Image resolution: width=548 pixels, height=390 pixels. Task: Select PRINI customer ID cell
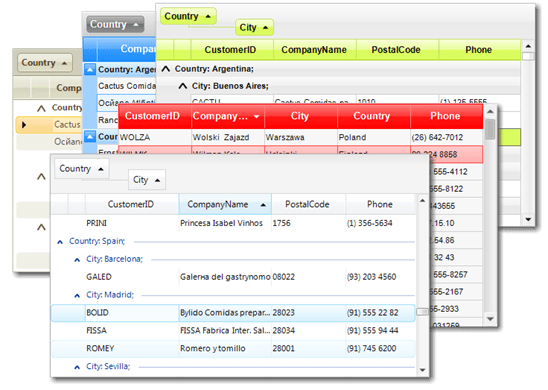[132, 223]
